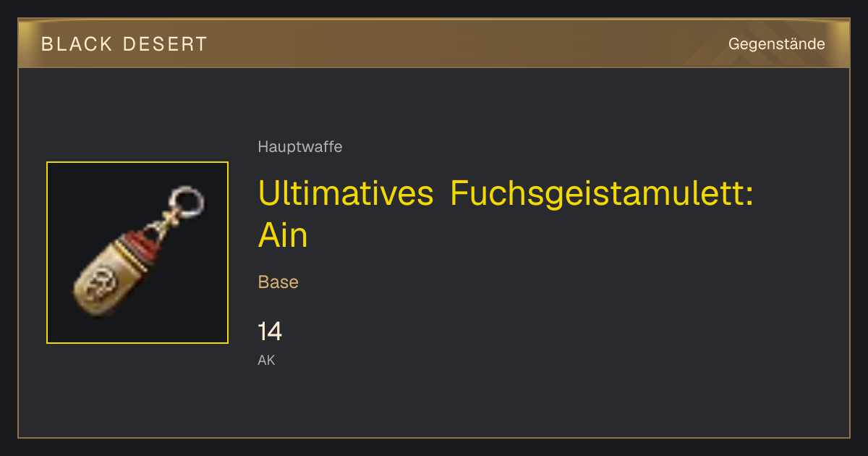Click the word Ain in the item name
The width and height of the screenshot is (868, 456).
click(283, 235)
